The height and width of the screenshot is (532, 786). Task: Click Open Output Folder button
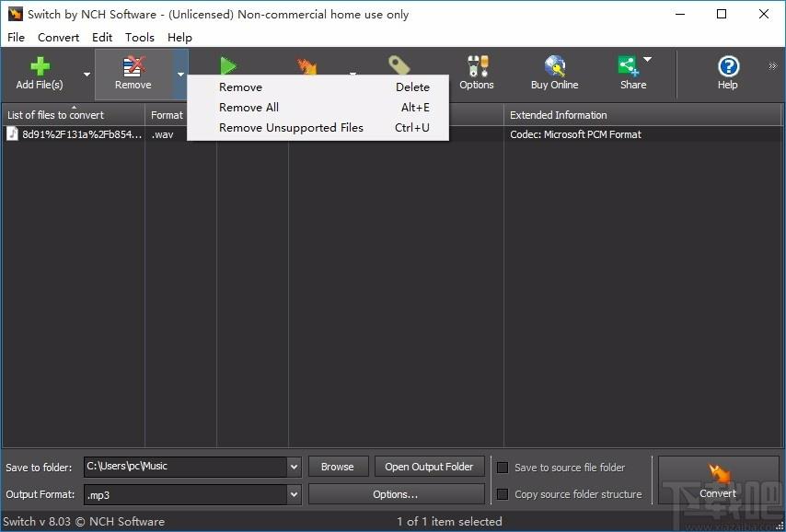point(430,467)
